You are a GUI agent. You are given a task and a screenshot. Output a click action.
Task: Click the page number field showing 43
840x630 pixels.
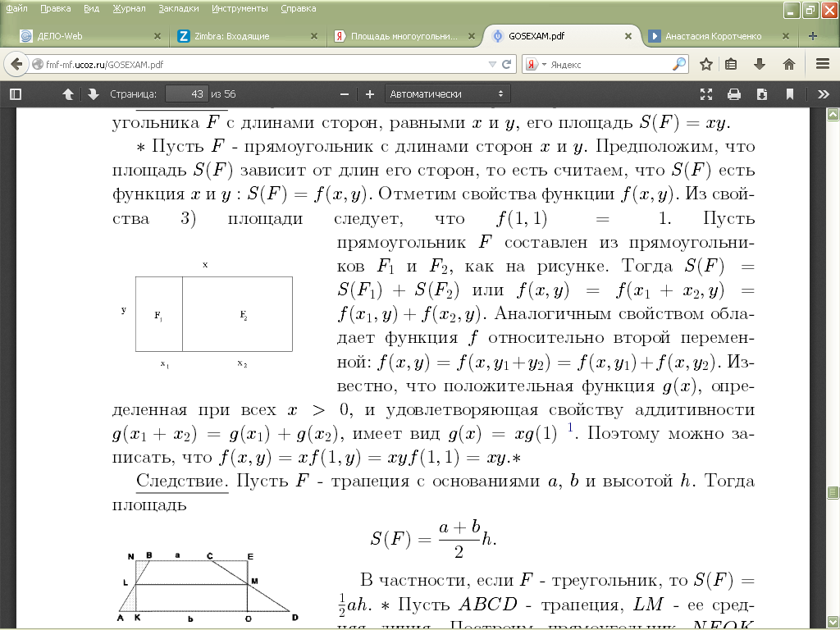click(x=186, y=94)
